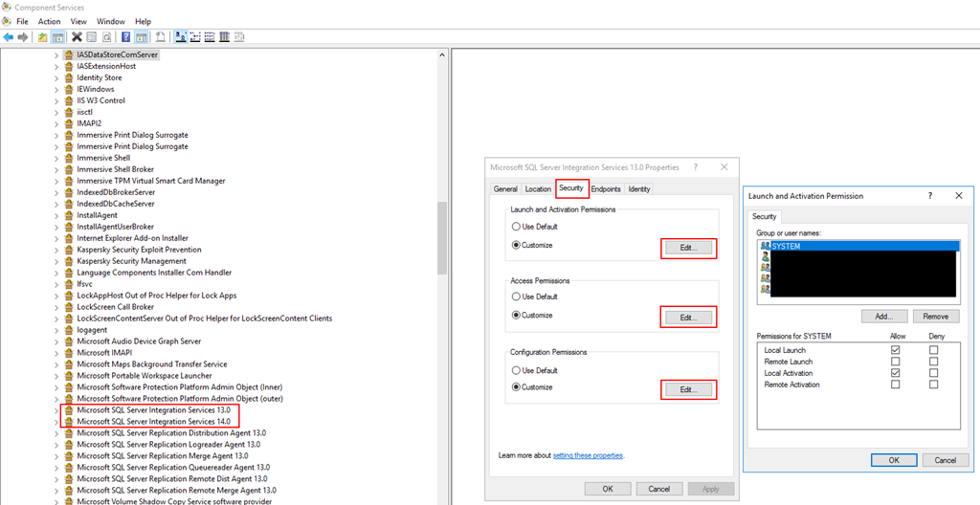Click Add in the Permission dialog
The image size is (980, 505).
point(884,317)
